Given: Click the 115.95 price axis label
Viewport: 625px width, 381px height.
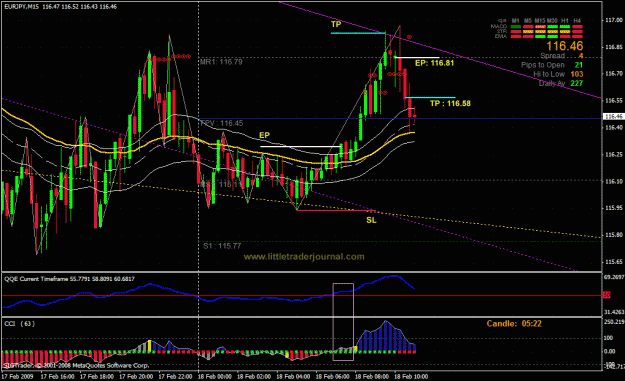Looking at the screenshot, I should [614, 208].
